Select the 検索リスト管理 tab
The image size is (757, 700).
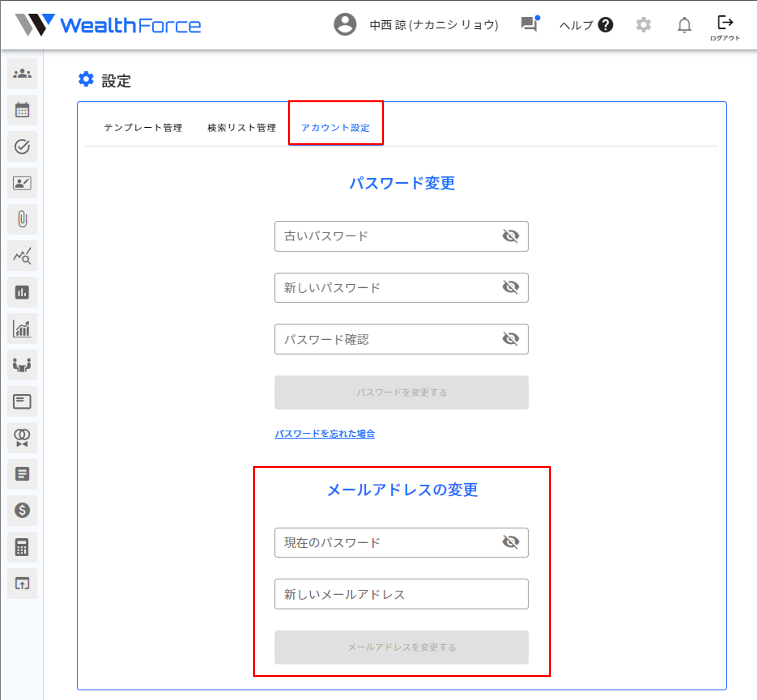click(241, 128)
